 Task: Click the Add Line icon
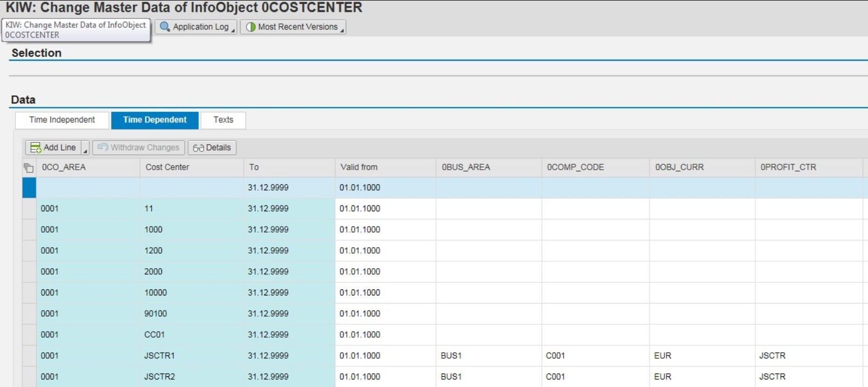click(x=36, y=147)
